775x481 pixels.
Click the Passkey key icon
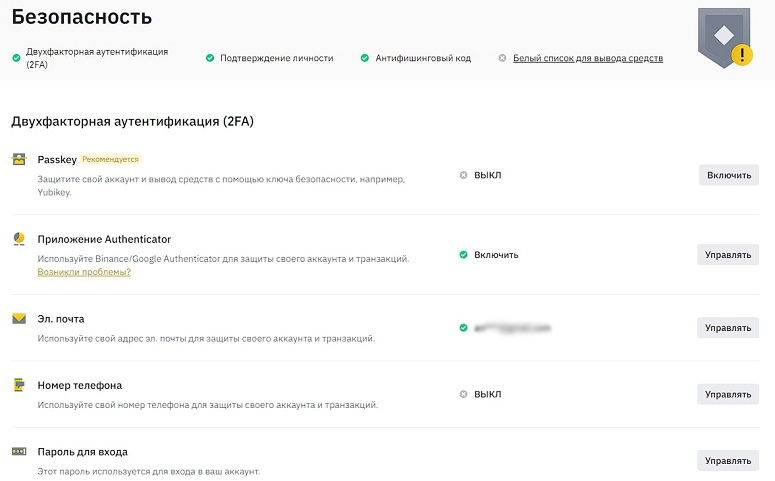point(19,159)
